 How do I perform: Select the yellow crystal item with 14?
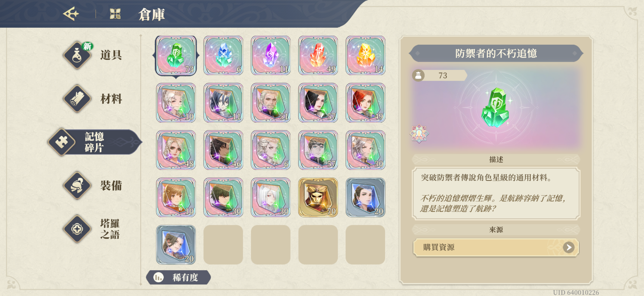click(365, 55)
